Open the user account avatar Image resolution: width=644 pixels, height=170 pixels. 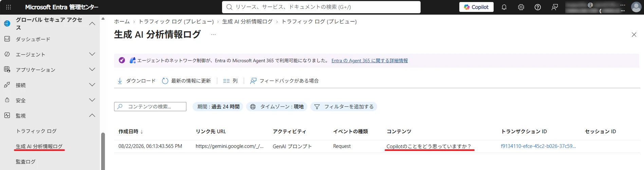coord(636,7)
